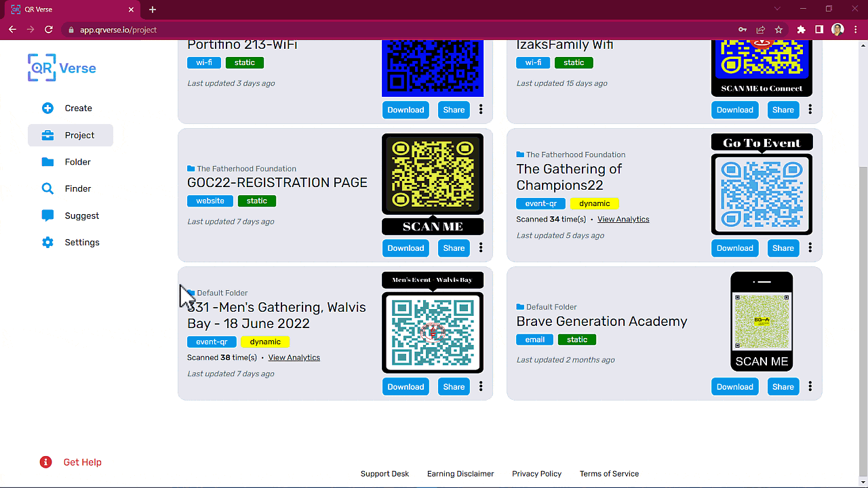Share the Brave Generation Academy QR
The image size is (868, 488).
pos(783,386)
